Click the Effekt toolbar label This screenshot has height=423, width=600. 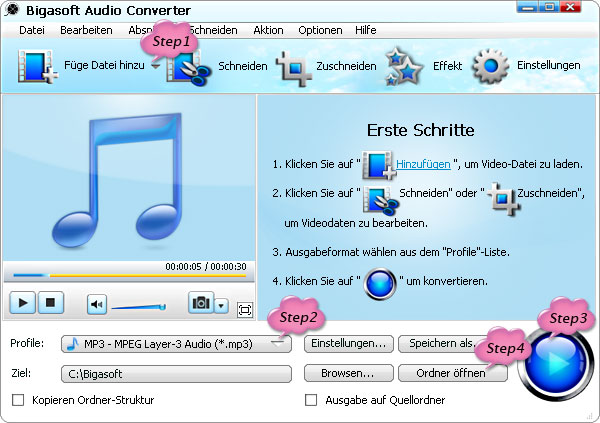[x=447, y=66]
